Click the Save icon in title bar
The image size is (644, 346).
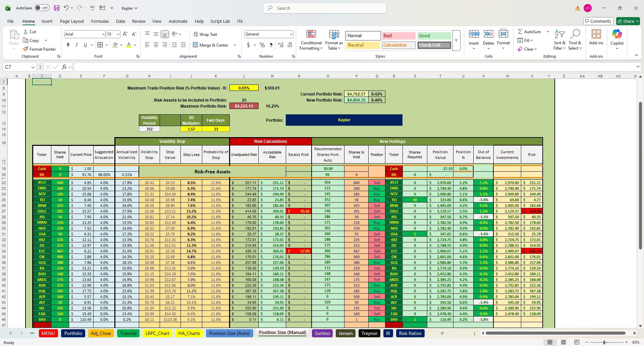coord(57,8)
